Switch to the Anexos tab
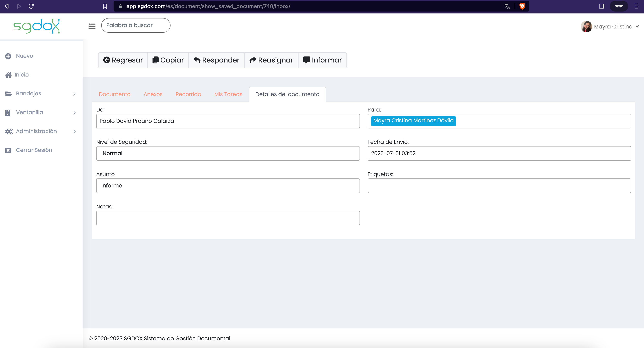Viewport: 644px width, 348px height. coord(153,94)
